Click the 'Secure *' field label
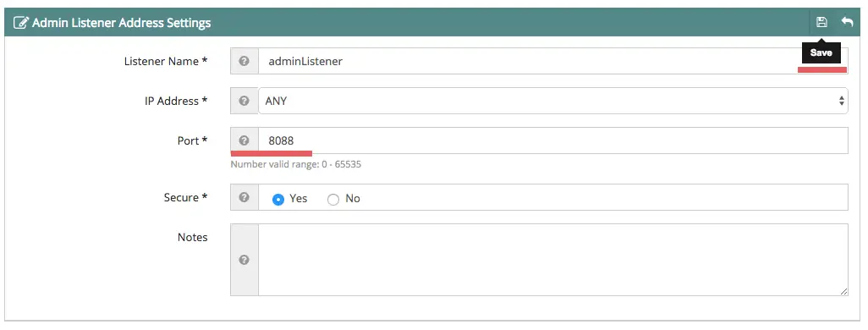 tap(185, 197)
